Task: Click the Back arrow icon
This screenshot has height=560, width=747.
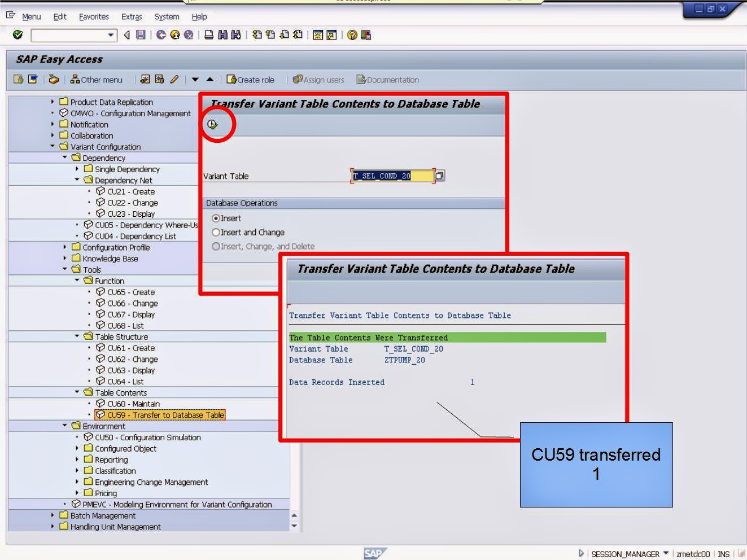Action: (x=160, y=35)
